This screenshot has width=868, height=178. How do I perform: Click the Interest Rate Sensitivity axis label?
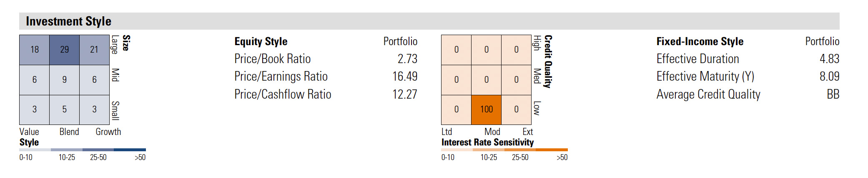coord(487,142)
